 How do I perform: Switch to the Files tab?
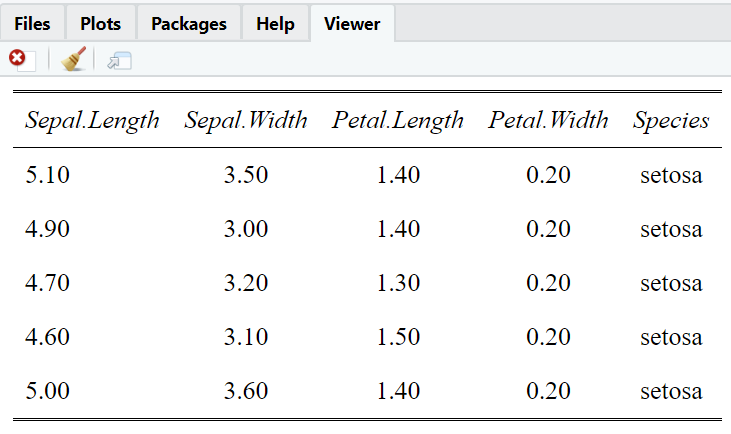(33, 23)
